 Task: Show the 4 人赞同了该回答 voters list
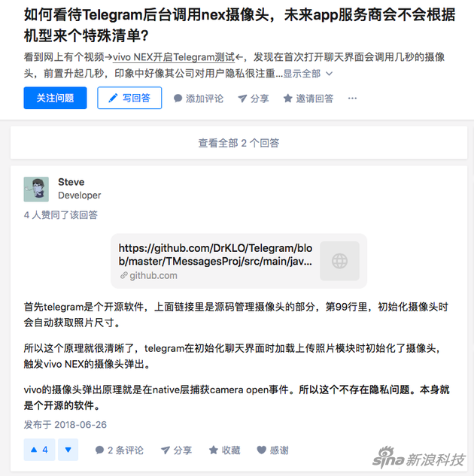coord(61,215)
